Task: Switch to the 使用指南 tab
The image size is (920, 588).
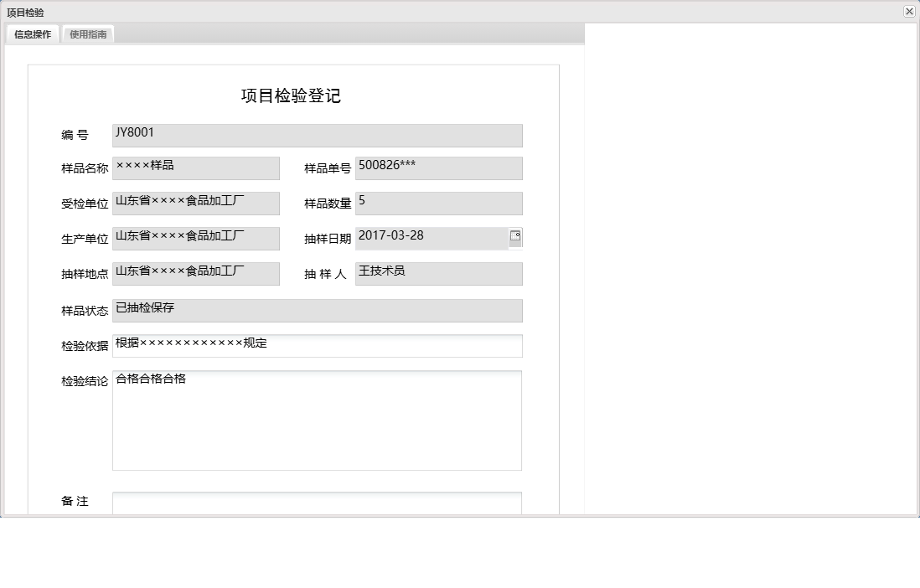Action: tap(87, 34)
